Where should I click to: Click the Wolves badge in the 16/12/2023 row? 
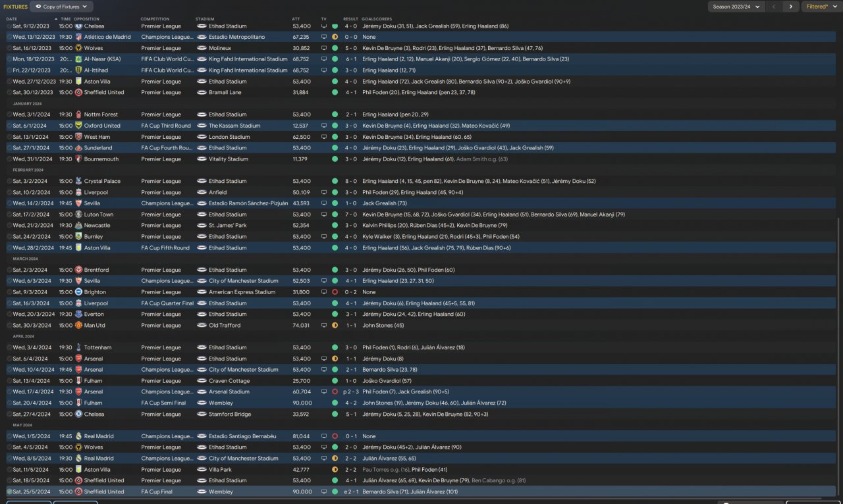[79, 48]
